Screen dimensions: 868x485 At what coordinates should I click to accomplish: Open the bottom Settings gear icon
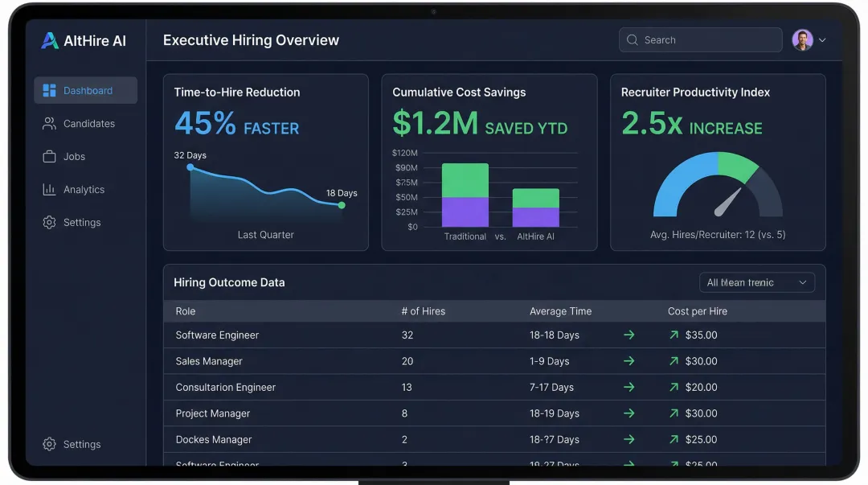[48, 444]
